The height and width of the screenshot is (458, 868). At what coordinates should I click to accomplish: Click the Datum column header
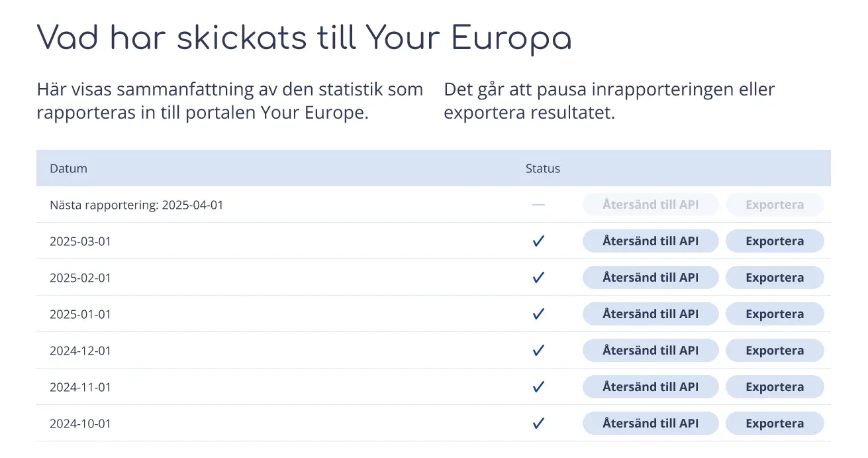[68, 168]
